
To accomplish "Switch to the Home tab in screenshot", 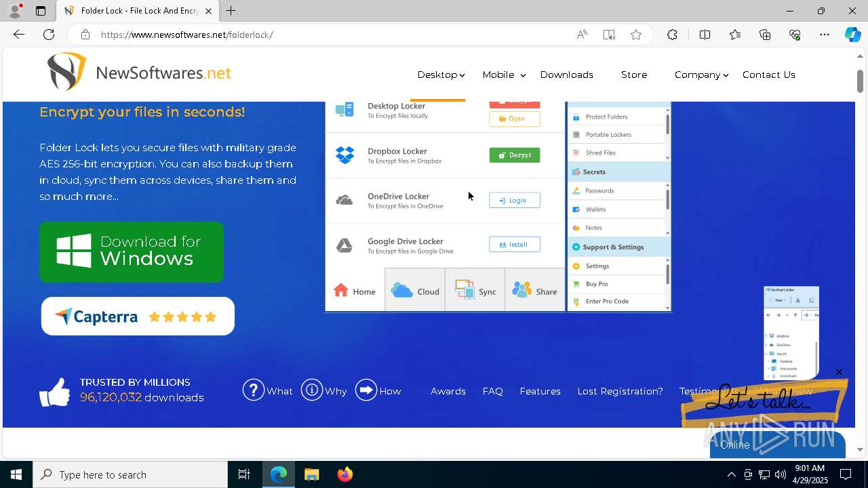I will (355, 291).
